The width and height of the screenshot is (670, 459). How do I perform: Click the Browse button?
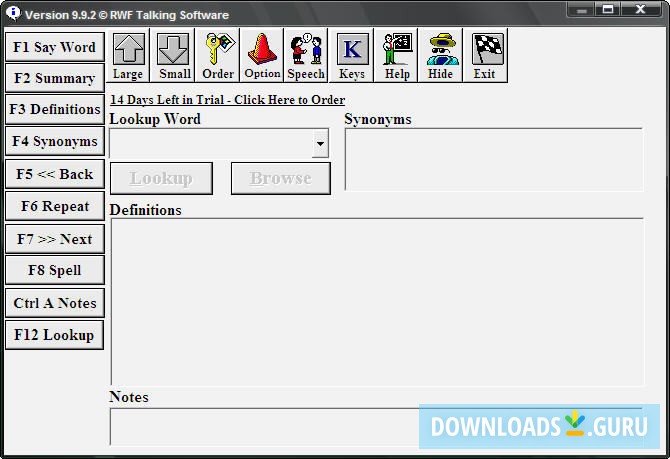(281, 178)
